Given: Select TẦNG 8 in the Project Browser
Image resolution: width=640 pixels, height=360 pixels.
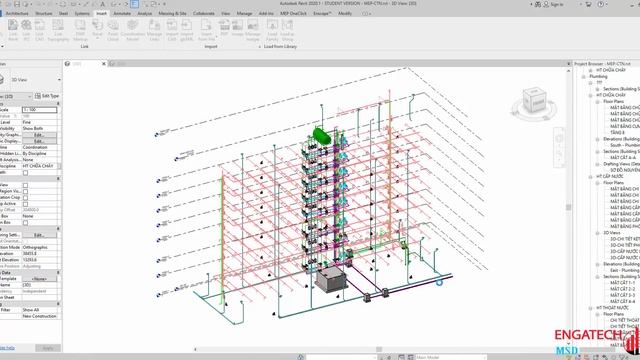Looking at the screenshot, I should pyautogui.click(x=617, y=133).
